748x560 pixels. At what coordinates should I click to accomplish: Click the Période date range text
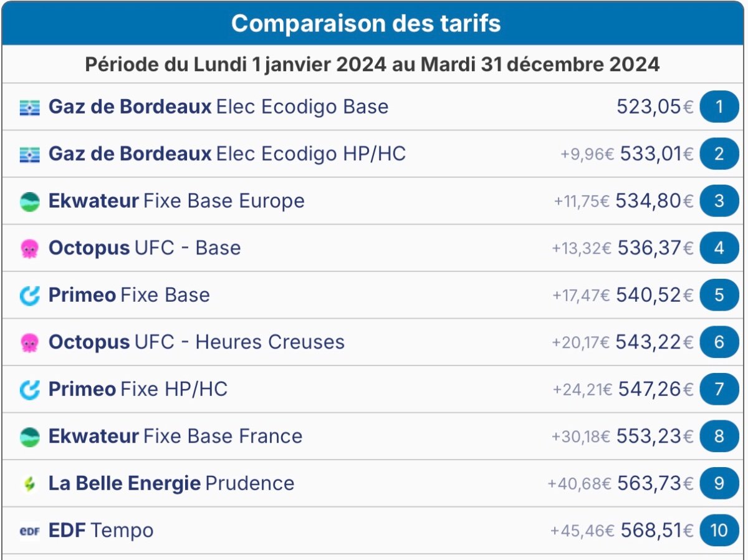(x=372, y=65)
